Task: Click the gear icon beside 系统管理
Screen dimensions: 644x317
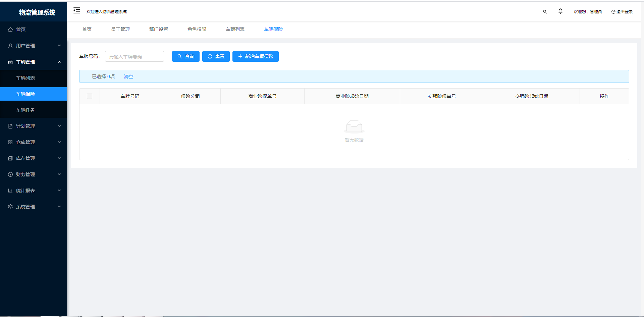Action: click(10, 207)
